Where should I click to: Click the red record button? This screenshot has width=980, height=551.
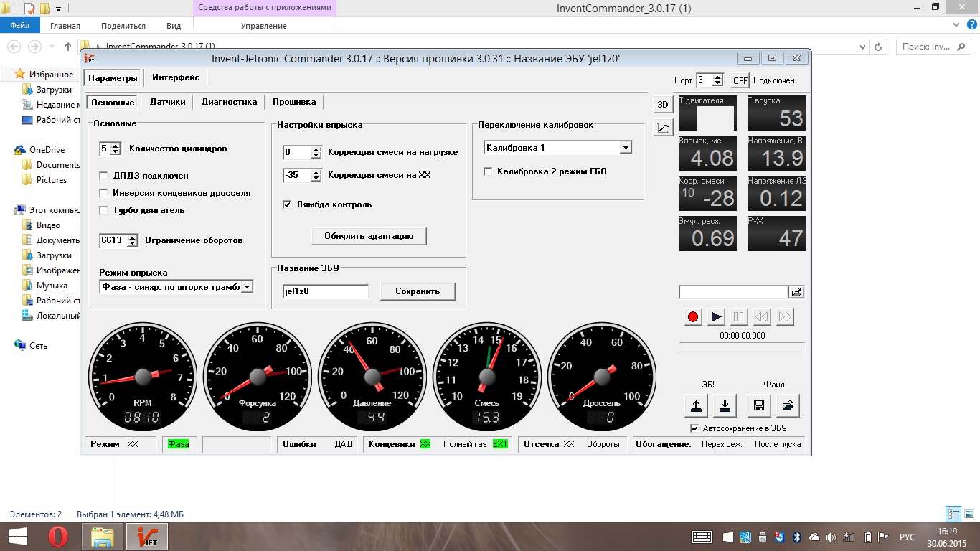pyautogui.click(x=693, y=316)
